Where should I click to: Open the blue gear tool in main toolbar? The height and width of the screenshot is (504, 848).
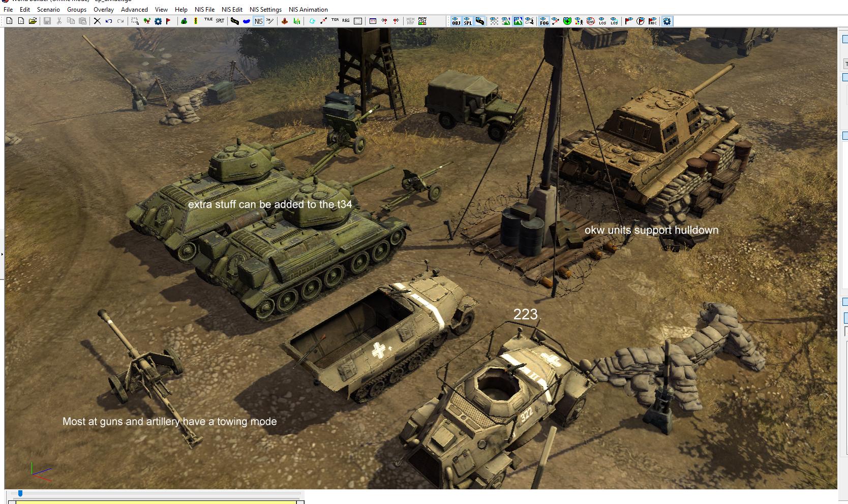(158, 21)
